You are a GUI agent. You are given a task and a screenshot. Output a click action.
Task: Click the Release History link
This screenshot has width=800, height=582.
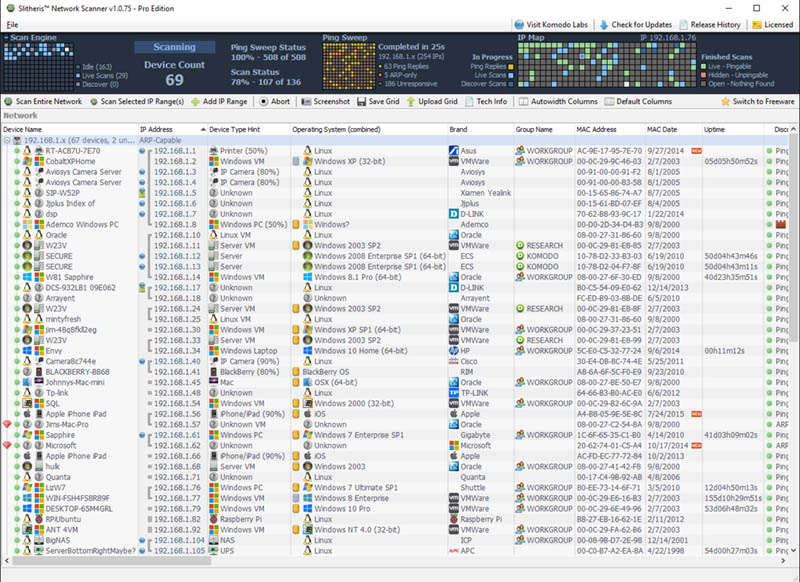[x=686, y=24]
